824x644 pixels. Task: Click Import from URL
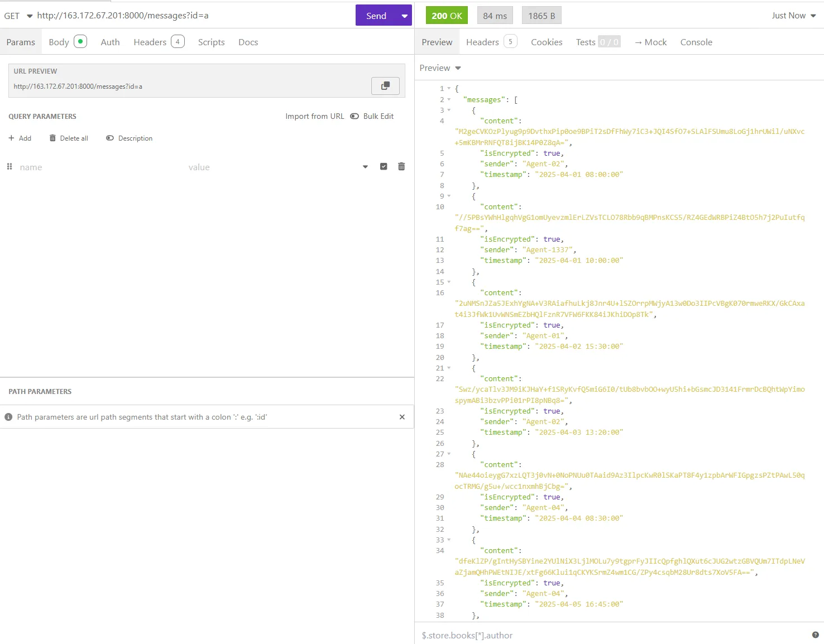point(314,116)
